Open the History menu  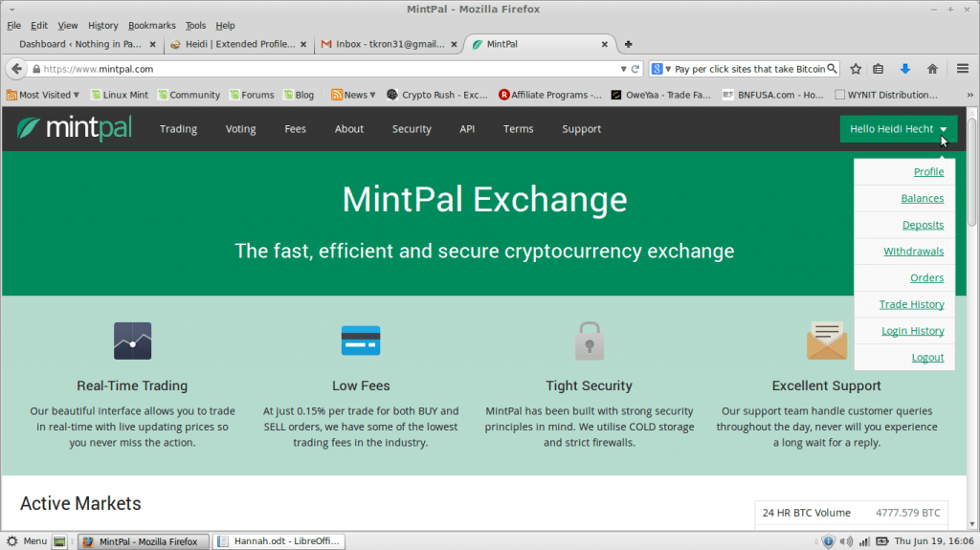click(x=102, y=26)
